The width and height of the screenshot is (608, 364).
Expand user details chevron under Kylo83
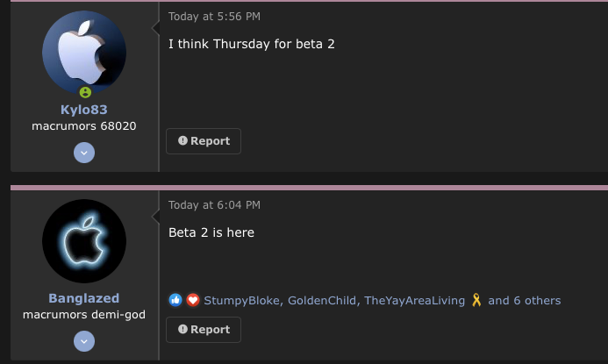84,152
